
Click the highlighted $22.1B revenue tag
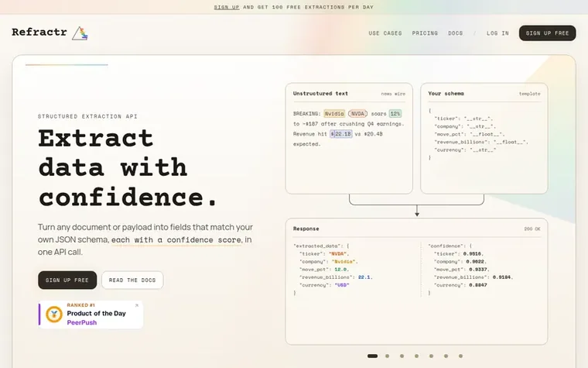coord(341,134)
